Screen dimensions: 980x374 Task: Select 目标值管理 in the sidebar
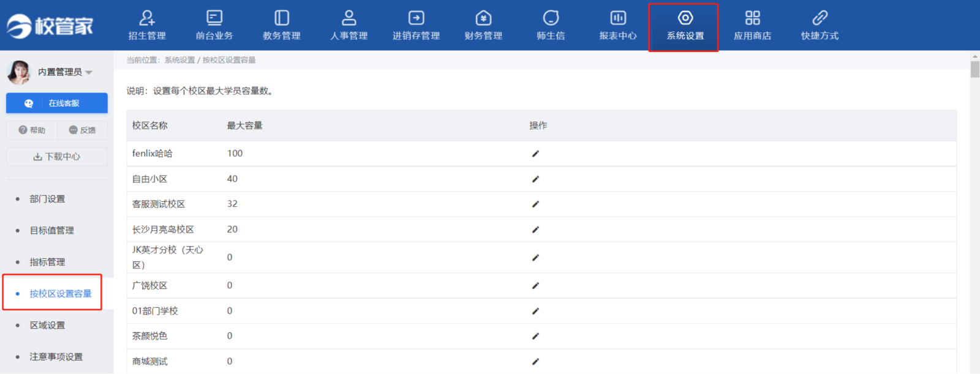pyautogui.click(x=52, y=231)
